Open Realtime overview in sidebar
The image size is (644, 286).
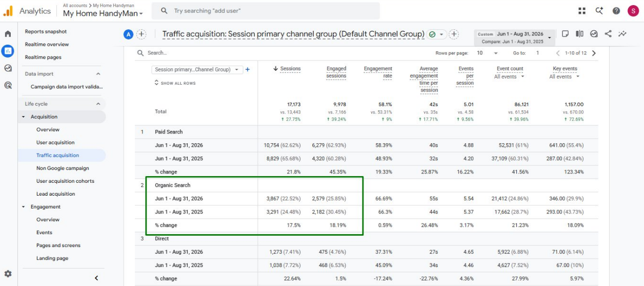click(x=47, y=44)
